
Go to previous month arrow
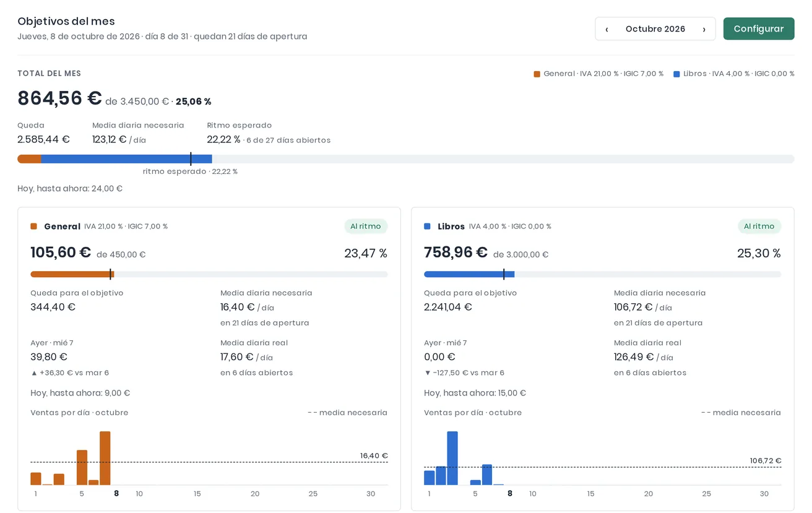tap(607, 29)
